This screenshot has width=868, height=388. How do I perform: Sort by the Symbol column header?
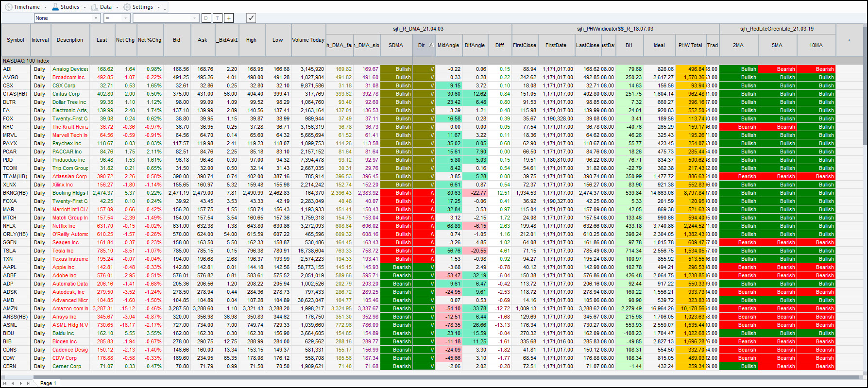(16, 40)
